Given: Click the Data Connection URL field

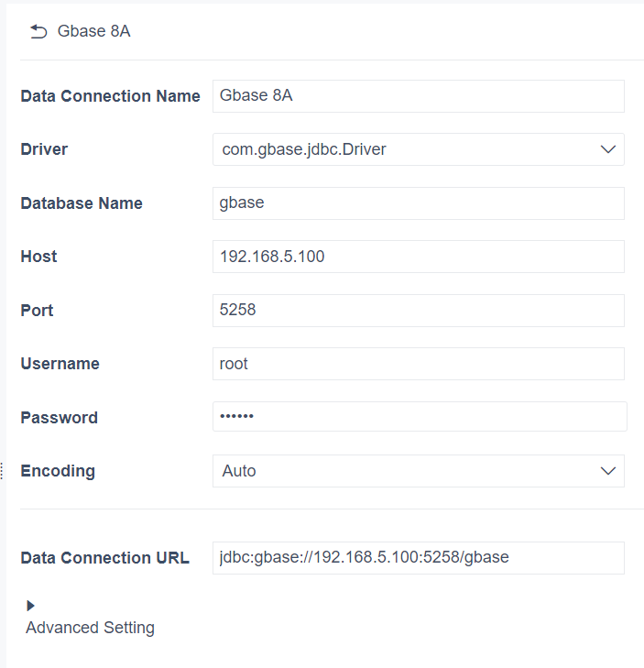Looking at the screenshot, I should point(418,558).
